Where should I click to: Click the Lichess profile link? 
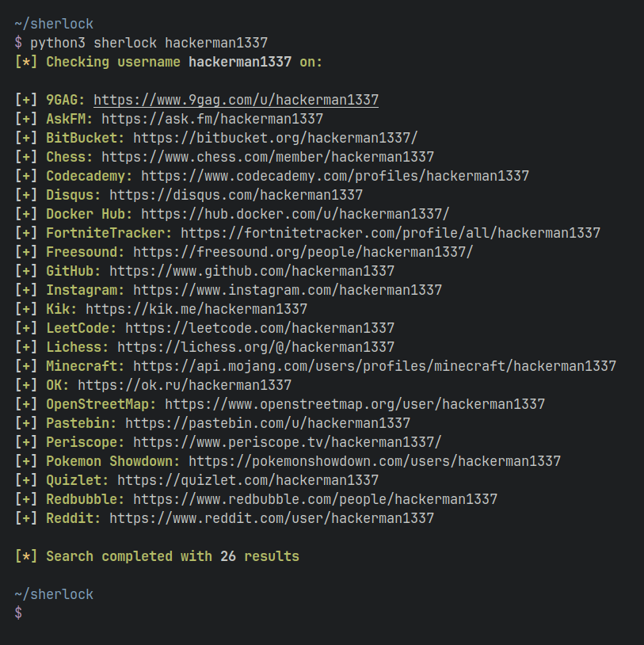tap(255, 347)
